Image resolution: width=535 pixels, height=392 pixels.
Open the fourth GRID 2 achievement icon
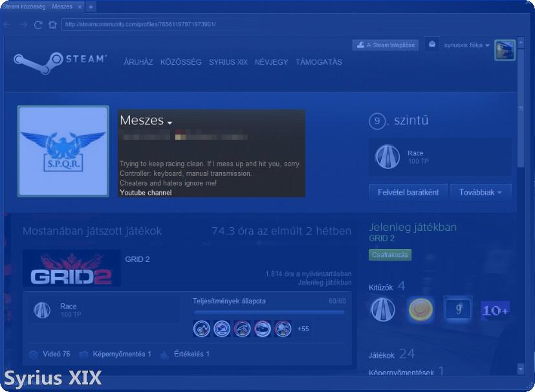(263, 329)
